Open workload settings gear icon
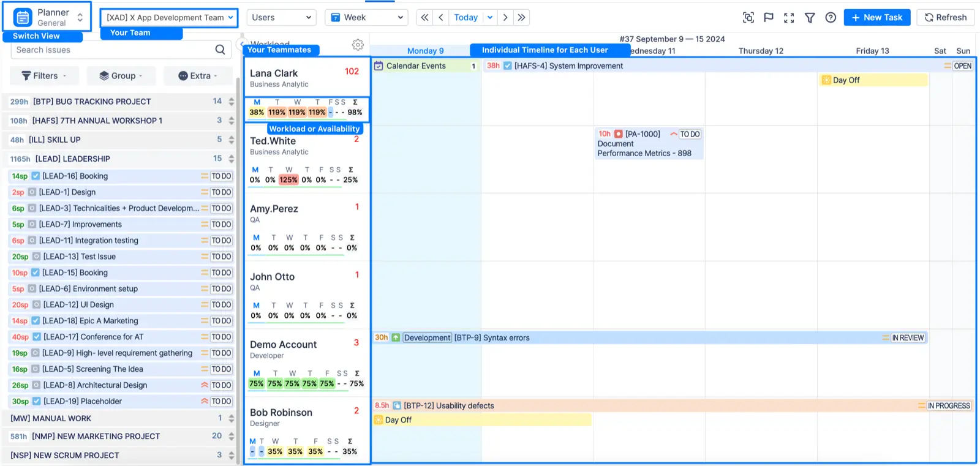Screen dimensions: 980x466 pos(358,45)
